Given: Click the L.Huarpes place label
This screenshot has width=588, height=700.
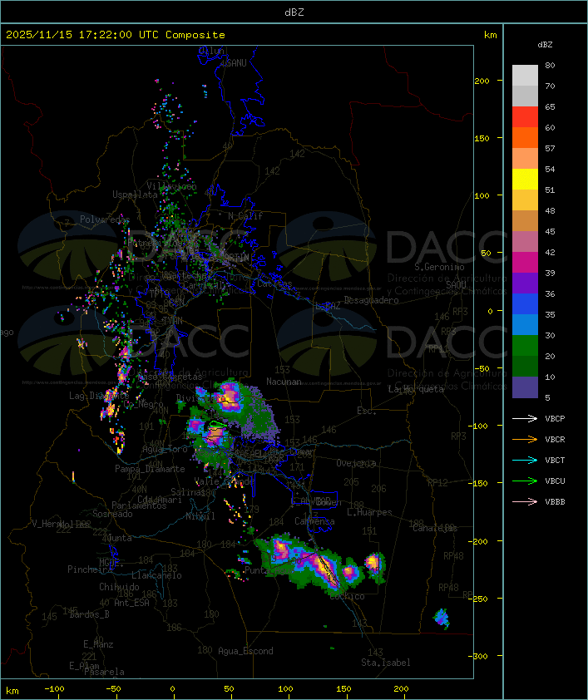Looking at the screenshot, I should pos(369,512).
